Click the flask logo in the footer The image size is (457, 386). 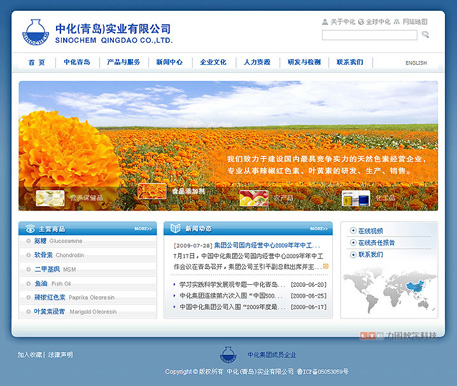pos(228,355)
